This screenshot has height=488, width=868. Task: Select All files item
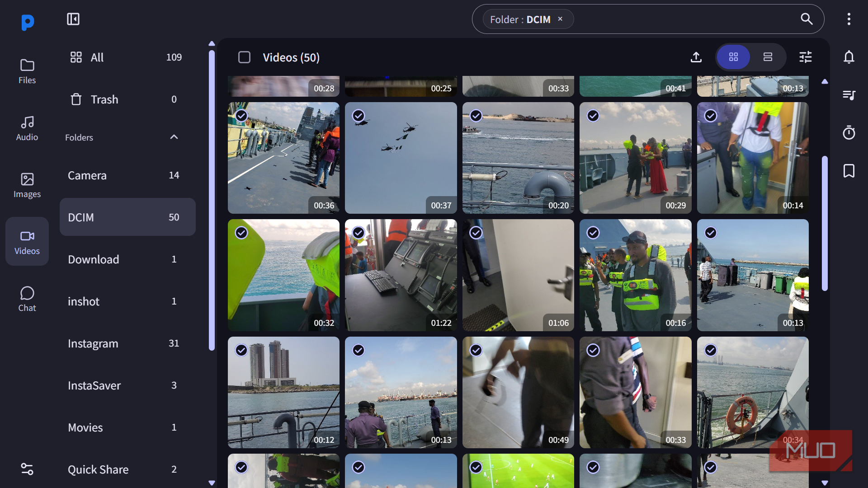tap(127, 57)
